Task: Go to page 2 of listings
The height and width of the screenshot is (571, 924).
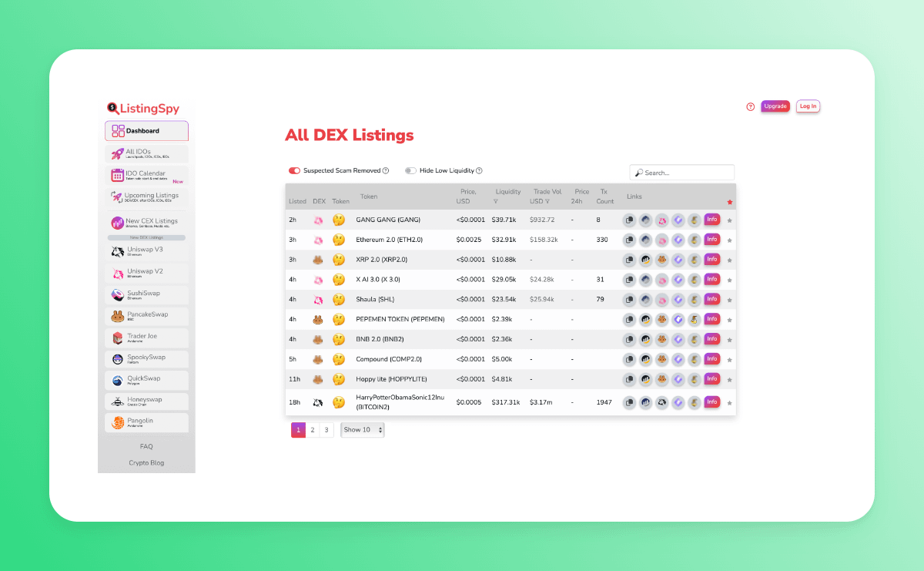Action: point(312,430)
